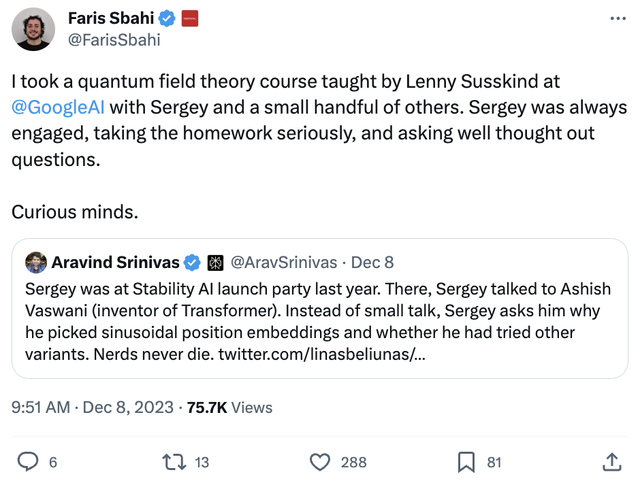Open Faris Sbahi's profile picture

(x=33, y=29)
